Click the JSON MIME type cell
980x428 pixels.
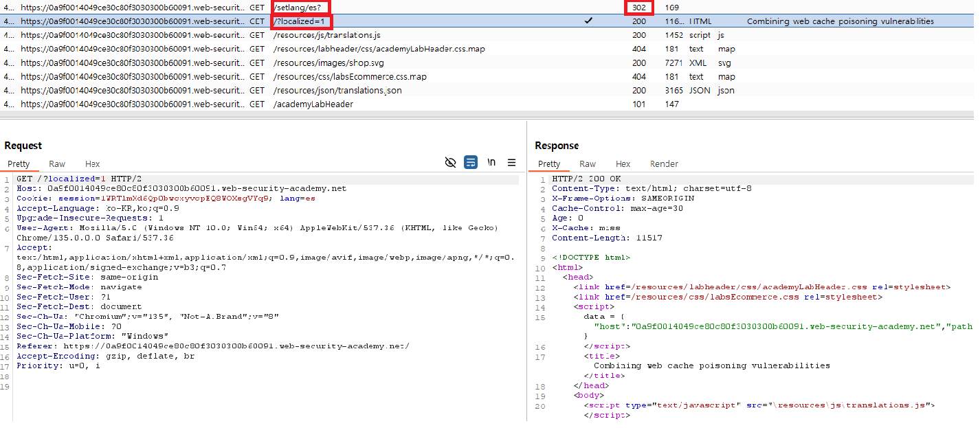coord(700,90)
